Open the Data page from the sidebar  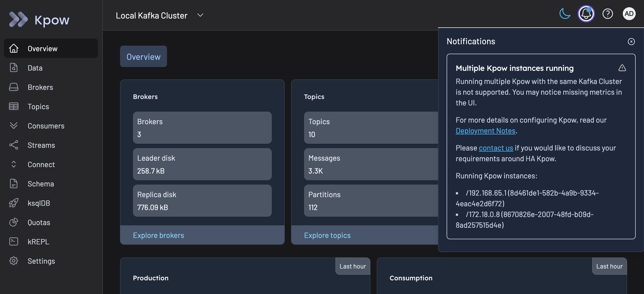(35, 68)
